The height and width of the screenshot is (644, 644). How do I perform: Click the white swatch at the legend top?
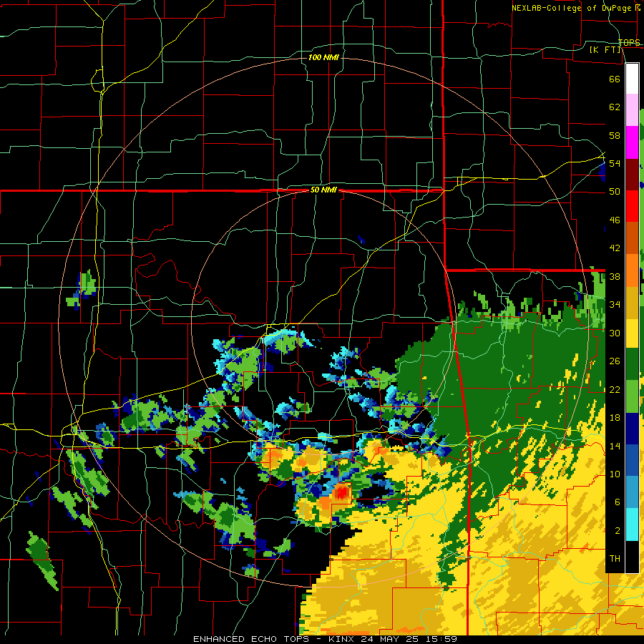click(x=632, y=79)
